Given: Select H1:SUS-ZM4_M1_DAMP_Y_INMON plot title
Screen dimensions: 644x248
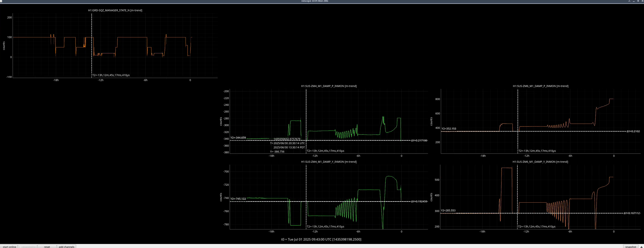Looking at the screenshot, I should (329, 162).
